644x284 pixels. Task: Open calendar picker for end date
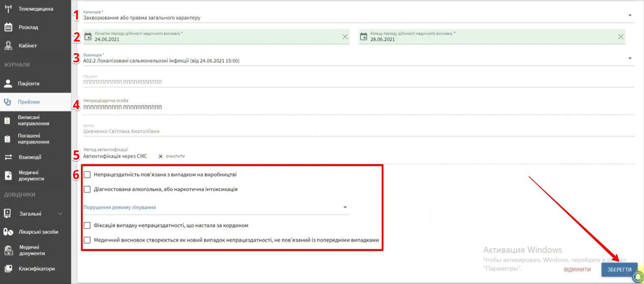tap(364, 37)
